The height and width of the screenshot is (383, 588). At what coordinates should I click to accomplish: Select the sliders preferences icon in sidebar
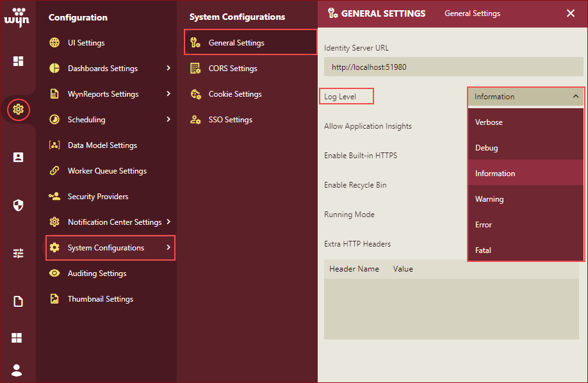coord(17,253)
